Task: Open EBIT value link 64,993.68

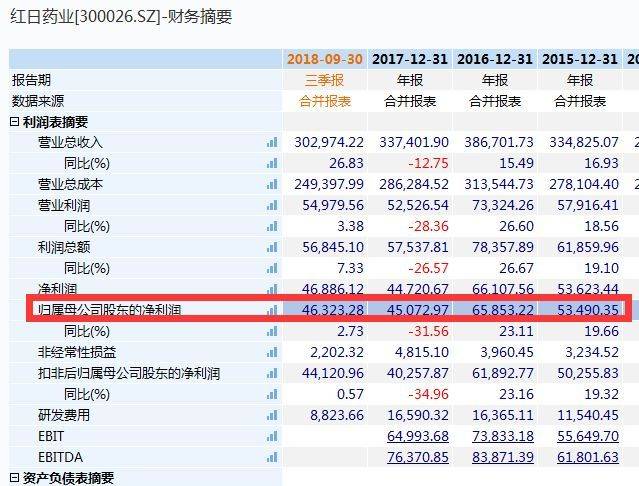Action: pos(418,436)
